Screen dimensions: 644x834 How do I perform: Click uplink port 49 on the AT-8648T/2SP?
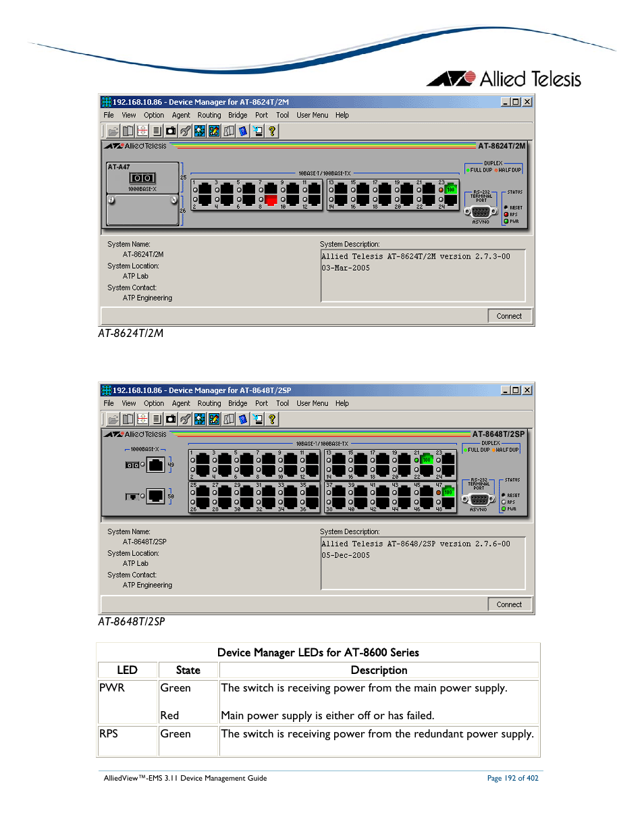[x=156, y=465]
